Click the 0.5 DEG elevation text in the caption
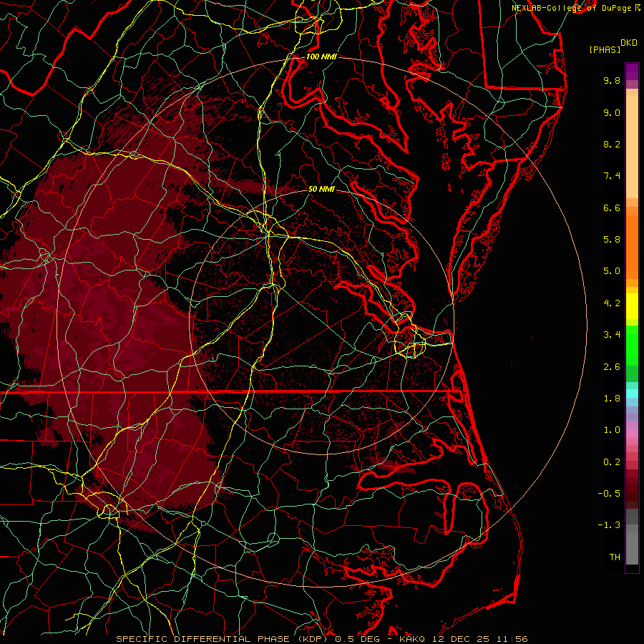The height and width of the screenshot is (644, 644). [x=357, y=639]
